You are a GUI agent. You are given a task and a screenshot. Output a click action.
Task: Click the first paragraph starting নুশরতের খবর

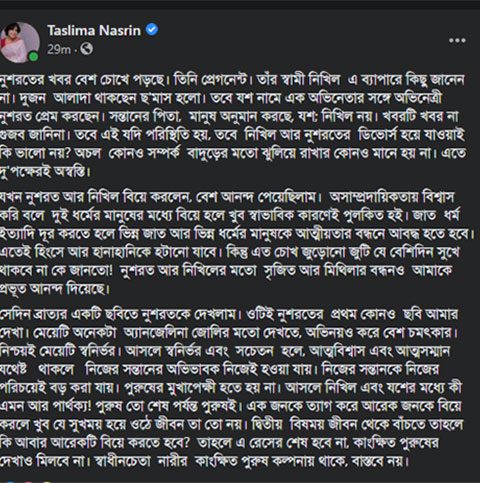(233, 126)
